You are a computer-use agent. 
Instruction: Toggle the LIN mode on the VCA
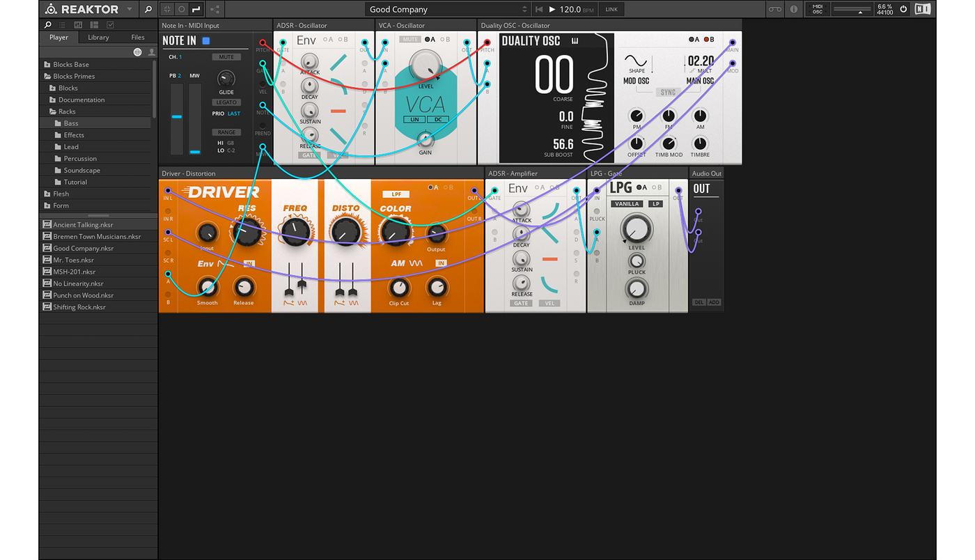tap(414, 120)
